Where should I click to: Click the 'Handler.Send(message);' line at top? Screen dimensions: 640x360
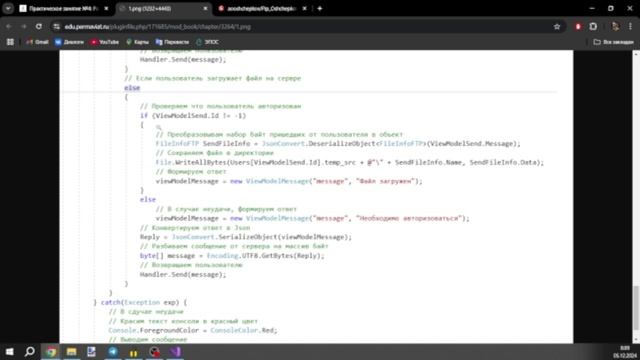[x=183, y=60]
